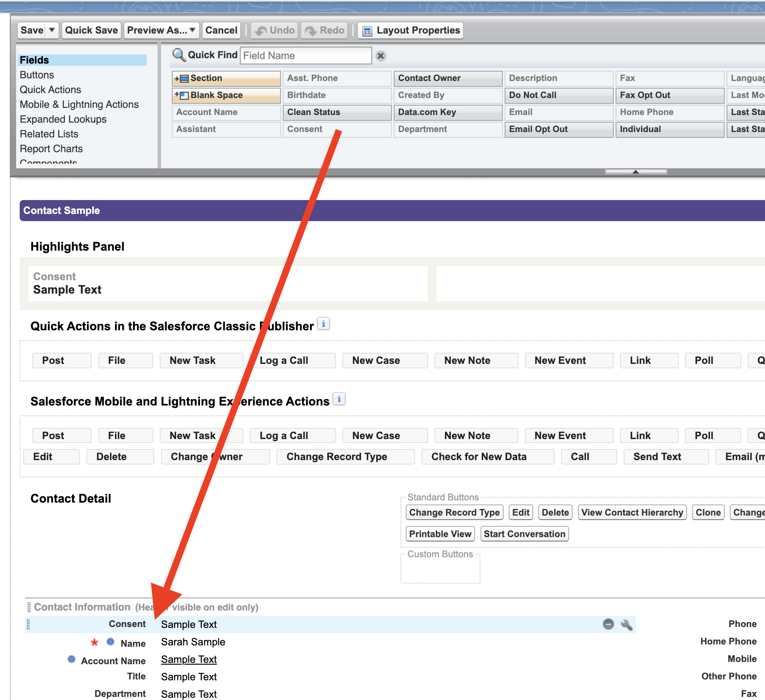Click the Other Phone field label
Viewport: 765px width, 700px height.
(x=729, y=676)
